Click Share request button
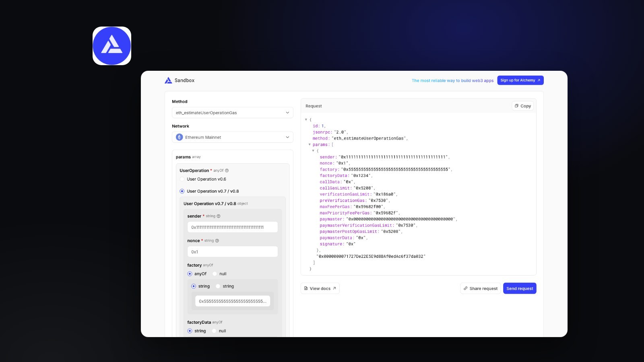 coord(480,288)
